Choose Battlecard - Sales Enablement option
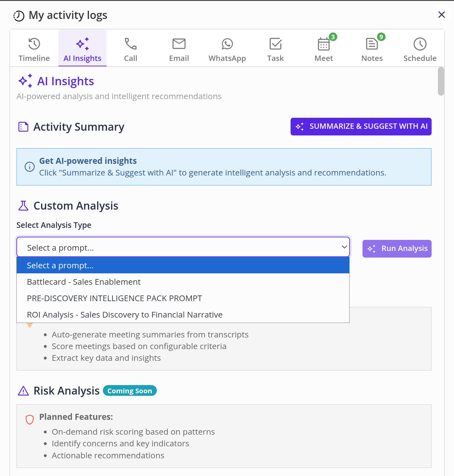 pyautogui.click(x=84, y=282)
